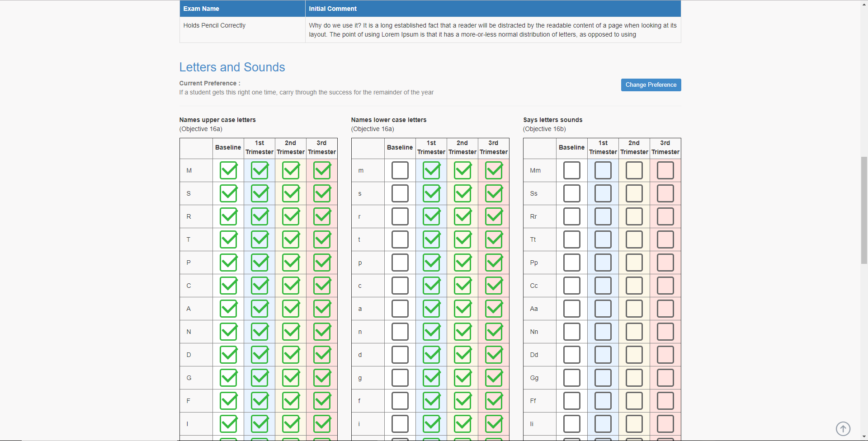Uncheck lowercase d 3rd Trimester checkbox
The width and height of the screenshot is (868, 441).
(x=494, y=355)
